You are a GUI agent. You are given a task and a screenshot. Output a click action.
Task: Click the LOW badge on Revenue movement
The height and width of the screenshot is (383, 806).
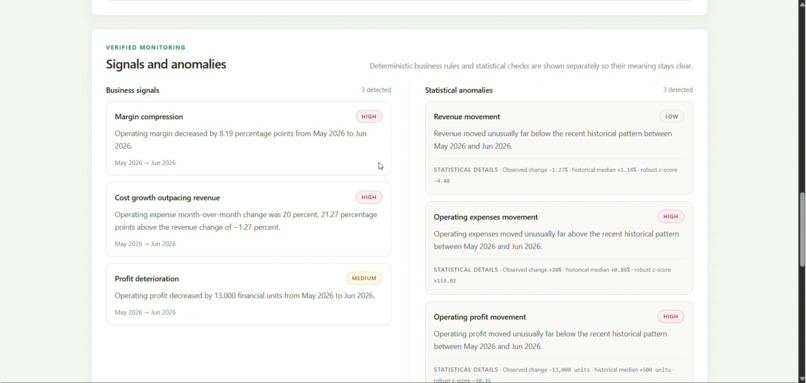click(671, 117)
